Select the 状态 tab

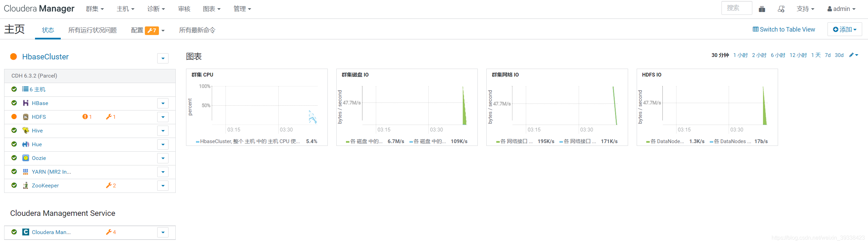[x=48, y=30]
